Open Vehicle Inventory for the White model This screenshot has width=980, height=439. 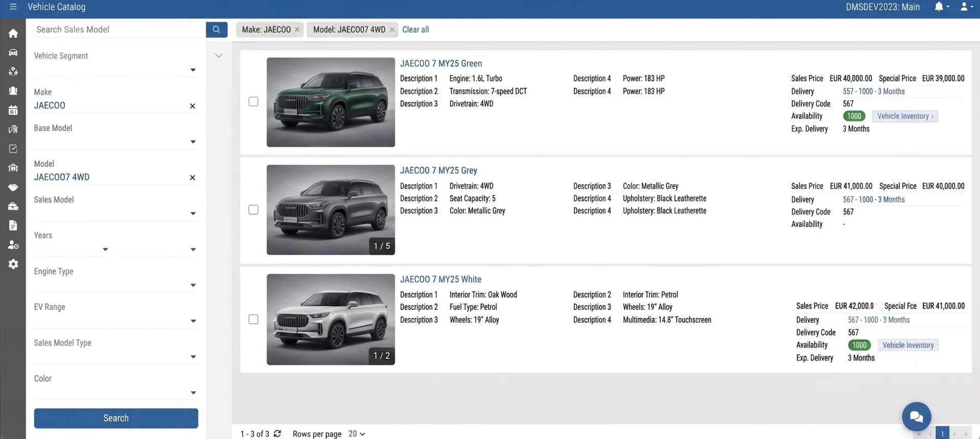pos(908,345)
